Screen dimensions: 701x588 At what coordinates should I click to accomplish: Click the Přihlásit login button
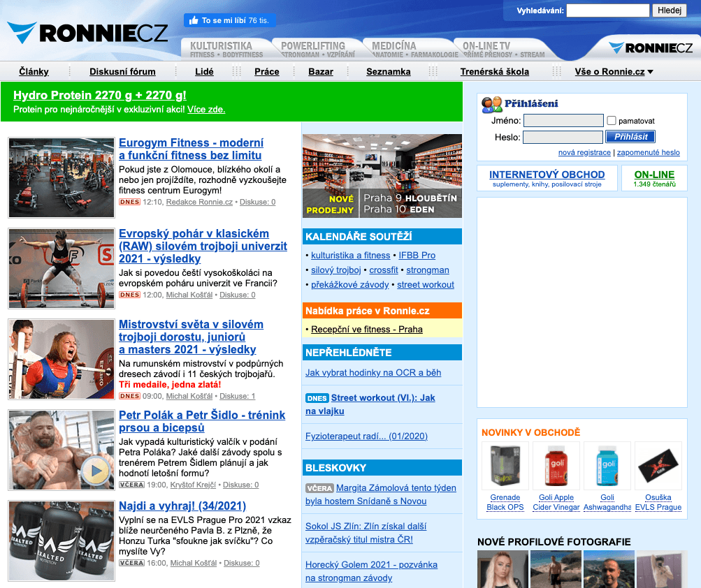coord(630,137)
